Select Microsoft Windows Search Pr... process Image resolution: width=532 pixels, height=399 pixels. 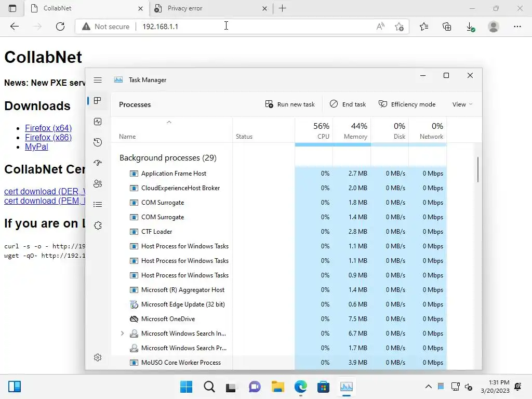(x=278, y=348)
